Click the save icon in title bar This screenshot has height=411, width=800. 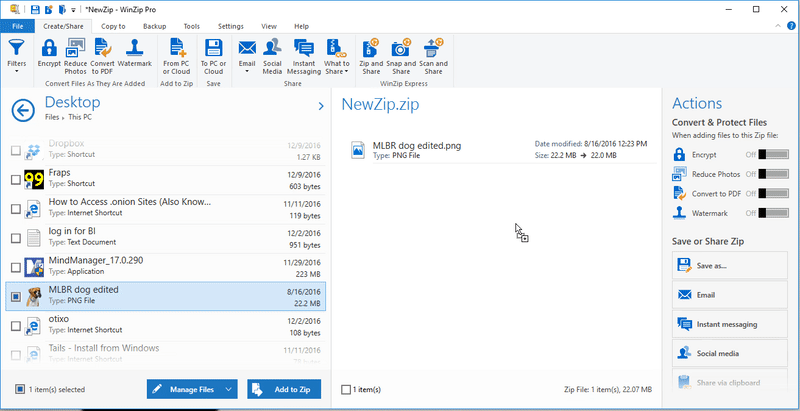click(x=35, y=9)
